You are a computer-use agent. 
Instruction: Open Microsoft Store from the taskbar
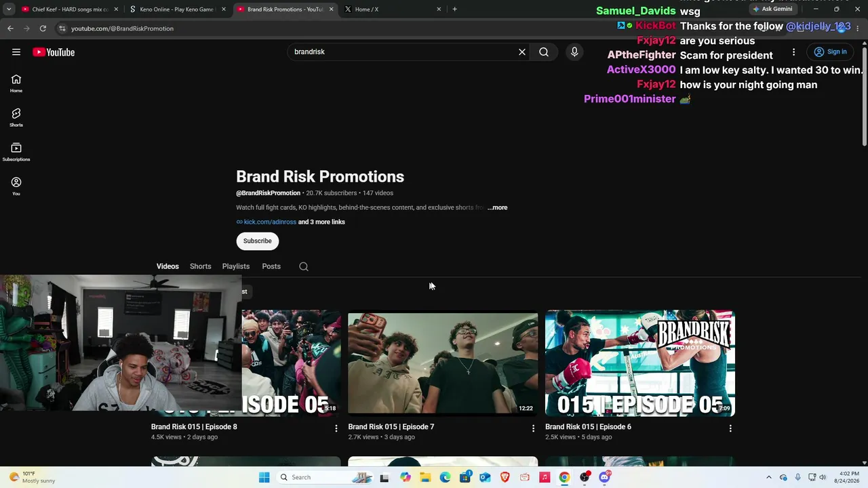(465, 477)
